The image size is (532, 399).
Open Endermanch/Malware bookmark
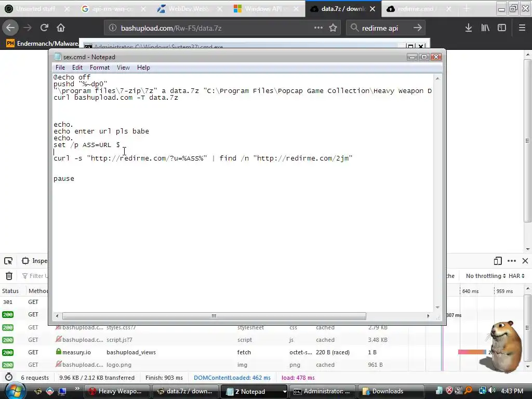[x=43, y=44]
